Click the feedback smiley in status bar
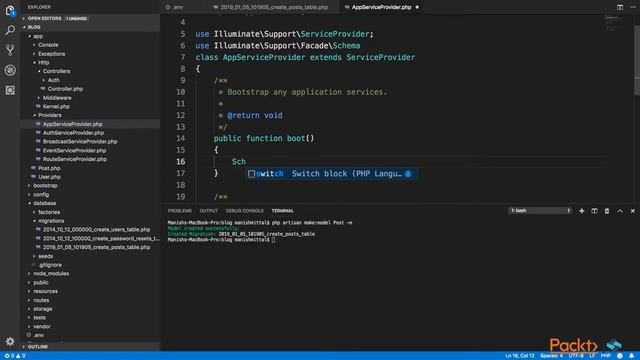Image resolution: width=640 pixels, height=360 pixels. (x=620, y=356)
